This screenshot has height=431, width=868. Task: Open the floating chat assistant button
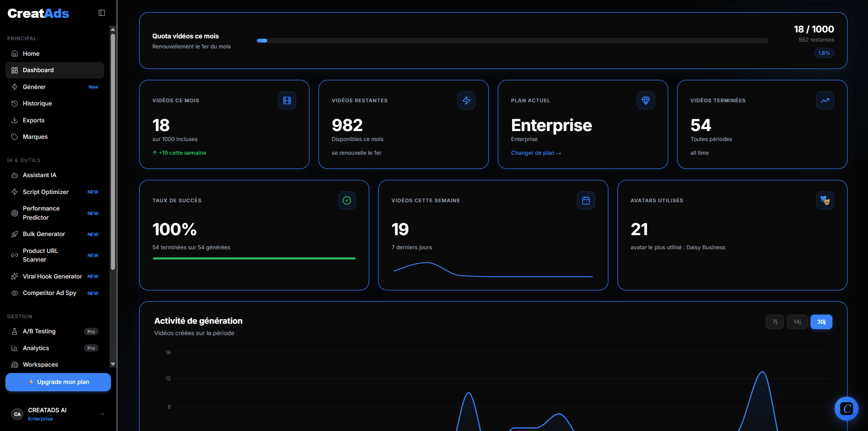click(x=847, y=409)
